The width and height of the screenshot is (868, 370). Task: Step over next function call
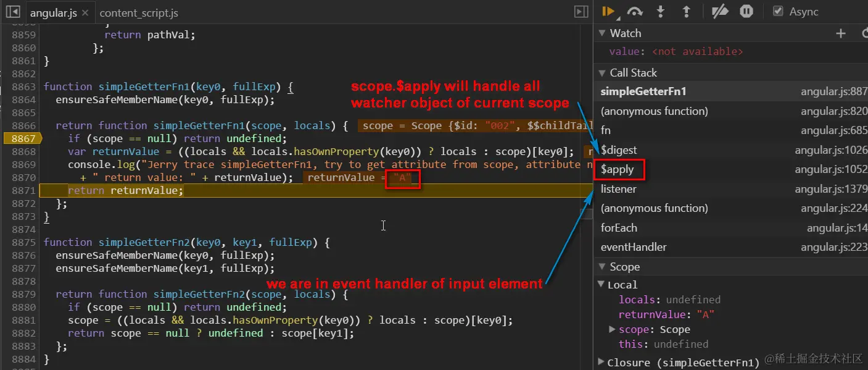click(x=634, y=11)
